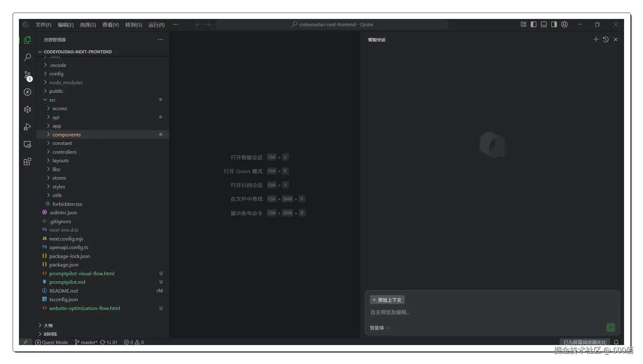Click the 添加上下文 button
The width and height of the screenshot is (643, 364).
(387, 300)
